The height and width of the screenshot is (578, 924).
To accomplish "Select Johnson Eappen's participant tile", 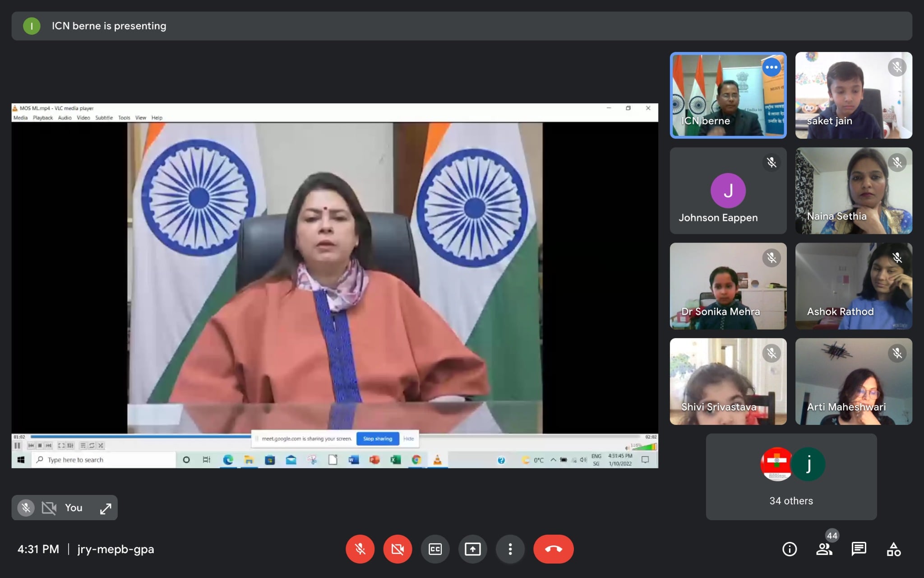I will pos(728,191).
